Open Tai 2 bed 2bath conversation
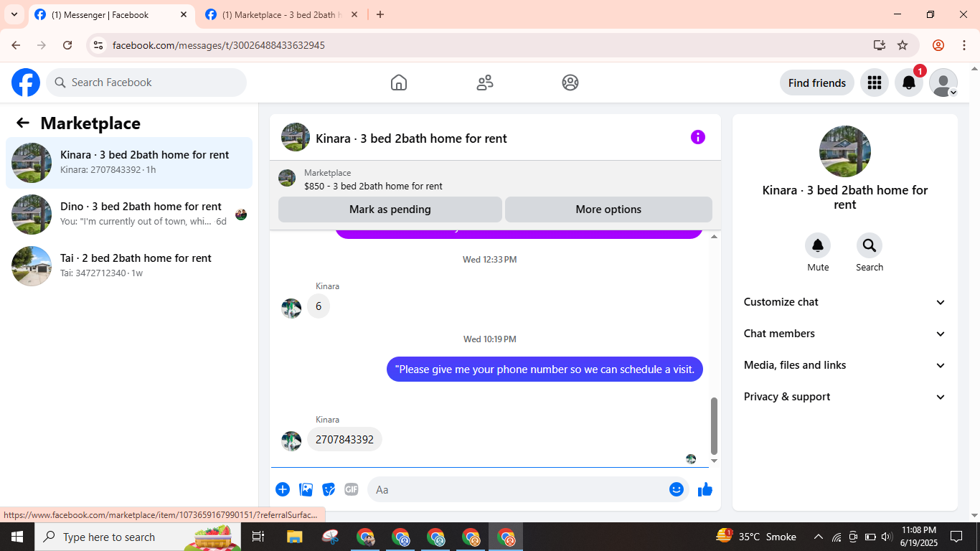This screenshot has width=980, height=551. (129, 266)
